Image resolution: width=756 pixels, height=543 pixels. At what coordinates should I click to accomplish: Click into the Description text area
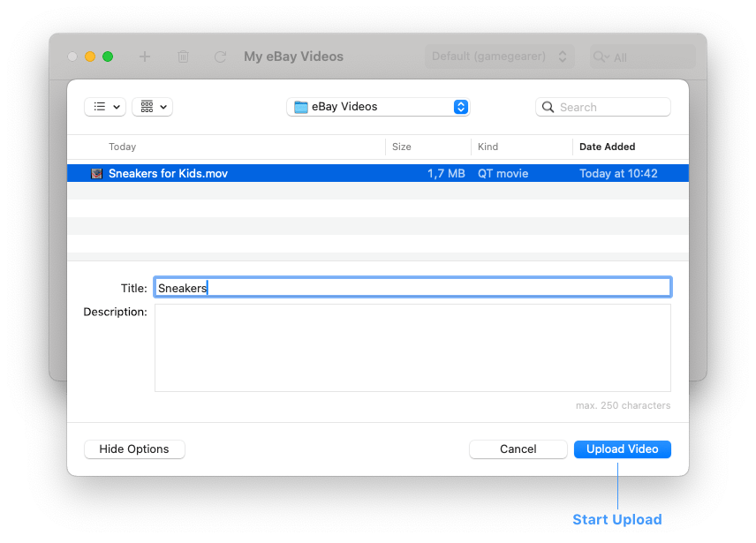click(x=412, y=347)
